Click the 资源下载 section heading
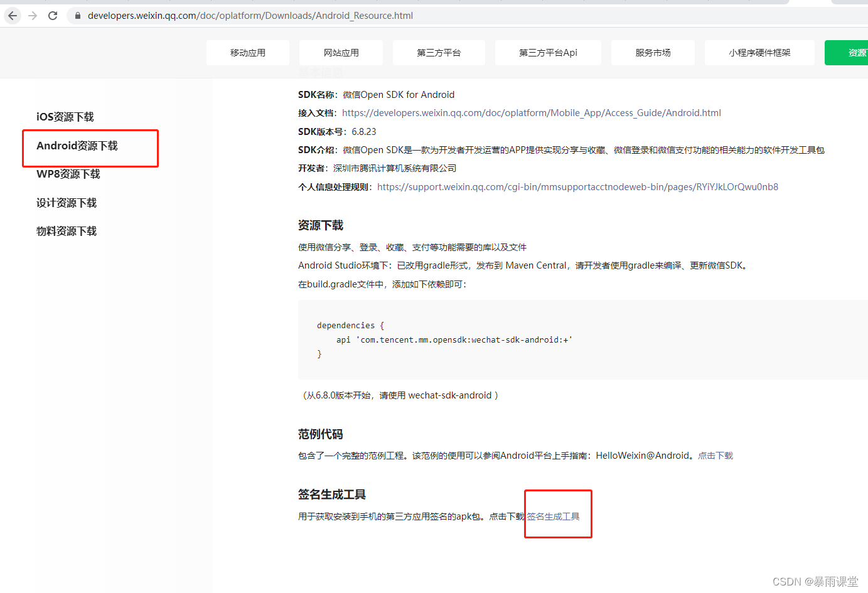 (x=321, y=225)
